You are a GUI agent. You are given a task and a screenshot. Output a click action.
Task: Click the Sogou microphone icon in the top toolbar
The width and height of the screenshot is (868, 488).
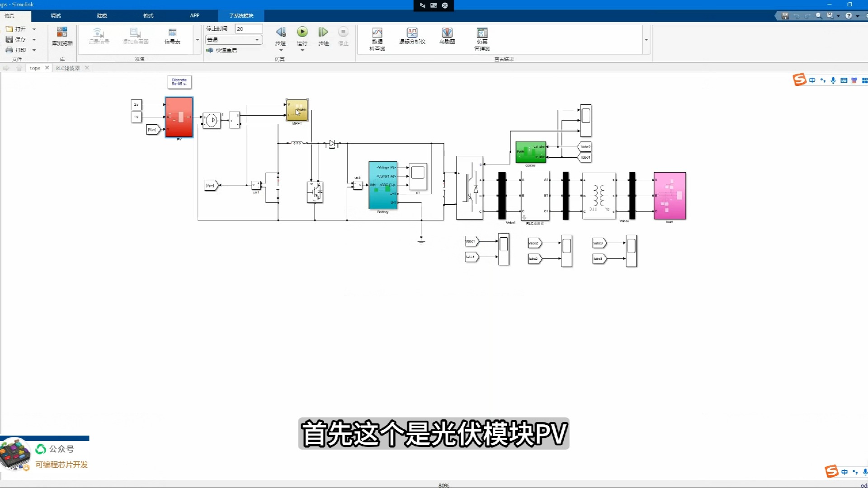[833, 80]
